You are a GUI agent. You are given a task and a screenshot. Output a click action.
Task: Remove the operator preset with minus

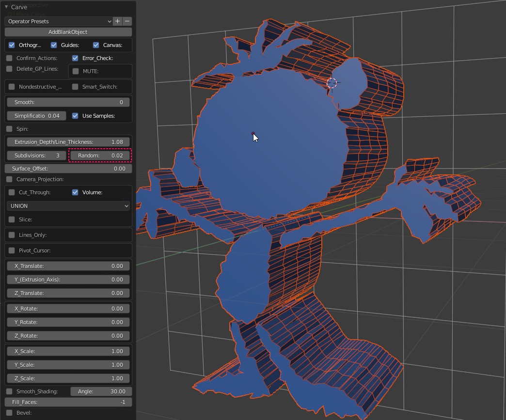point(127,21)
